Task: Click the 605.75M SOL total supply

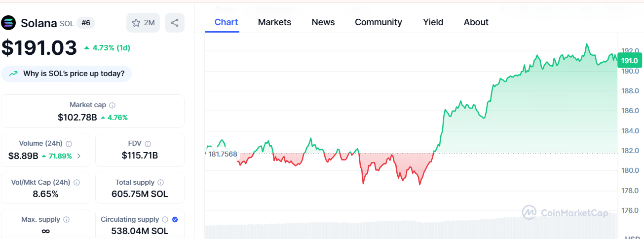Action: [140, 194]
